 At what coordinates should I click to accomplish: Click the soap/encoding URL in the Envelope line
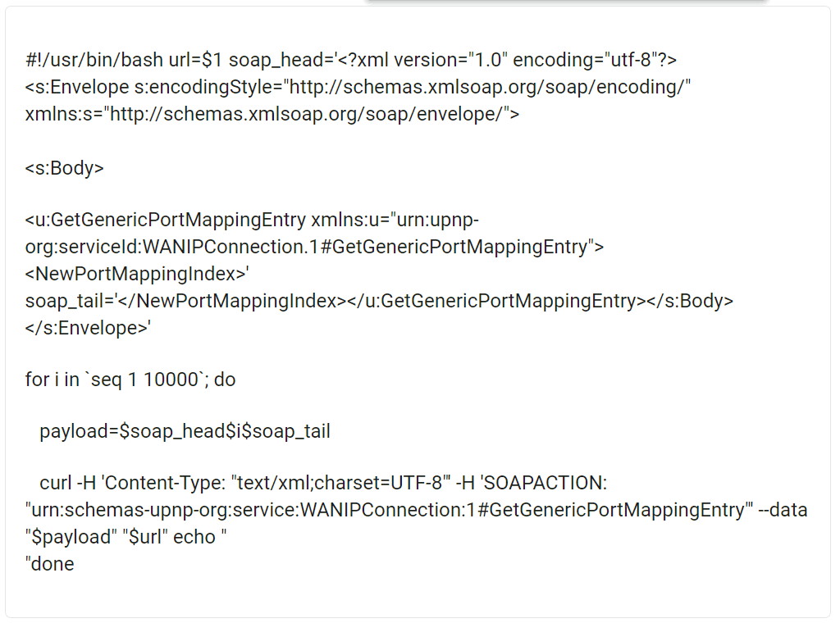pos(487,87)
